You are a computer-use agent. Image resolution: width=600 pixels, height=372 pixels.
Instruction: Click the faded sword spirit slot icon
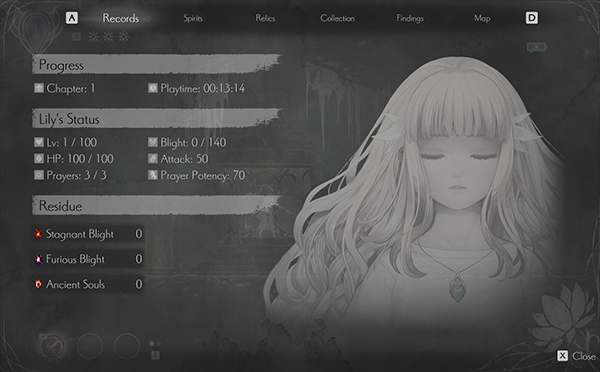pyautogui.click(x=52, y=346)
